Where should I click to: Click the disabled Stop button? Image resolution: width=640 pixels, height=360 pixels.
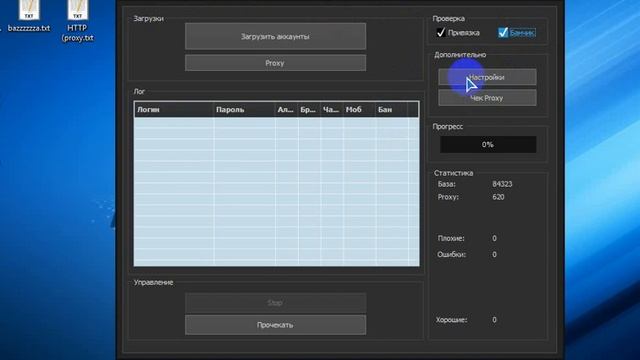point(275,303)
